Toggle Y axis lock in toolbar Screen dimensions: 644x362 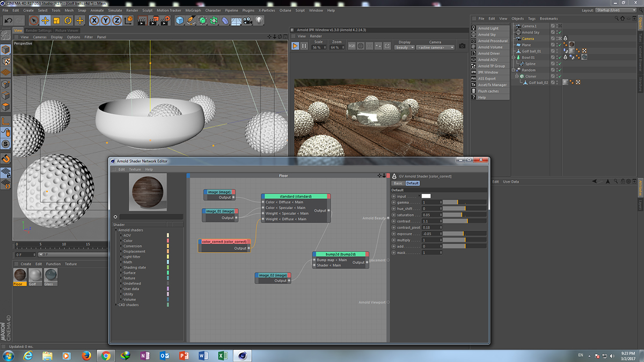coord(106,20)
